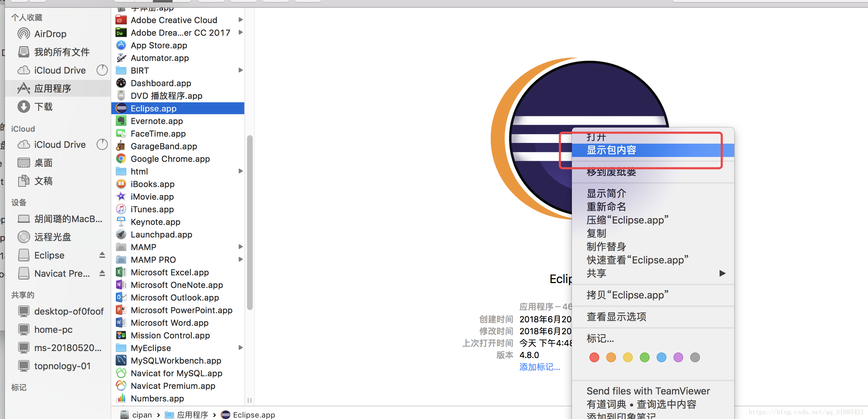Select the Launchpad.app icon
868x419 pixels.
pyautogui.click(x=121, y=234)
